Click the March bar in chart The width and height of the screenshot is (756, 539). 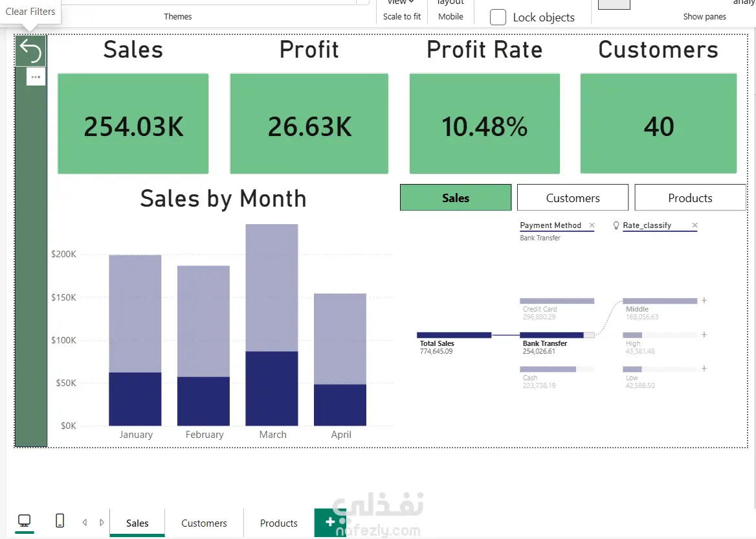(x=272, y=325)
